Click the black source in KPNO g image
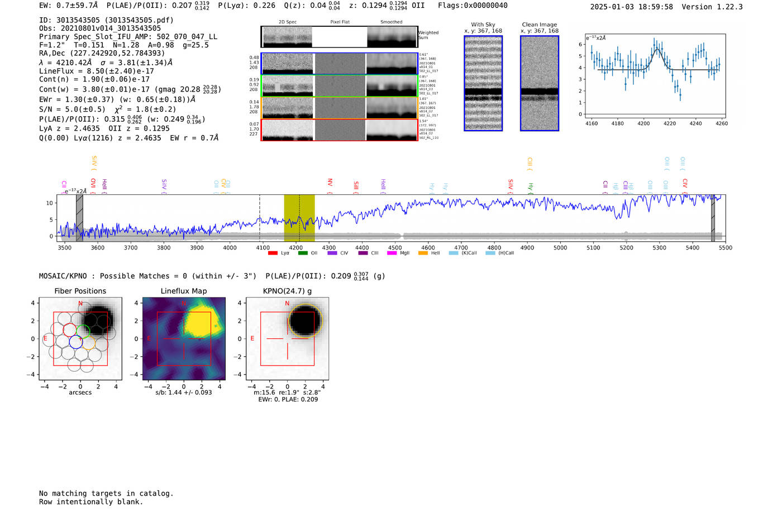 tap(305, 320)
